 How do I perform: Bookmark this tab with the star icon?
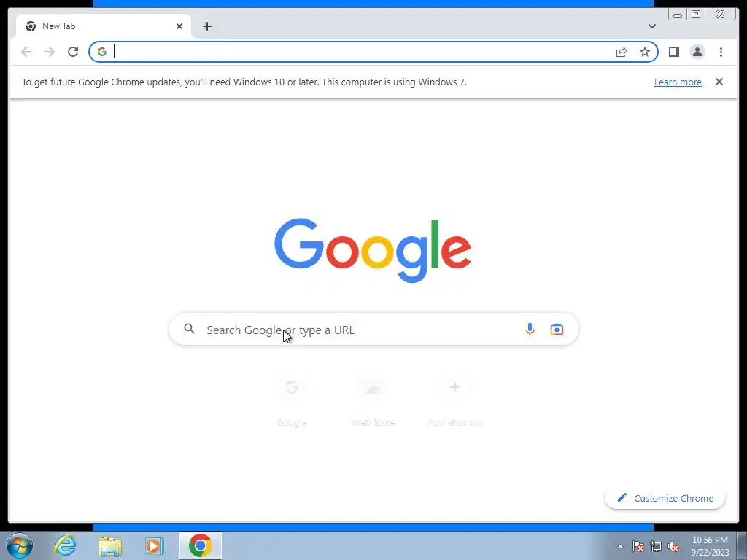point(645,52)
